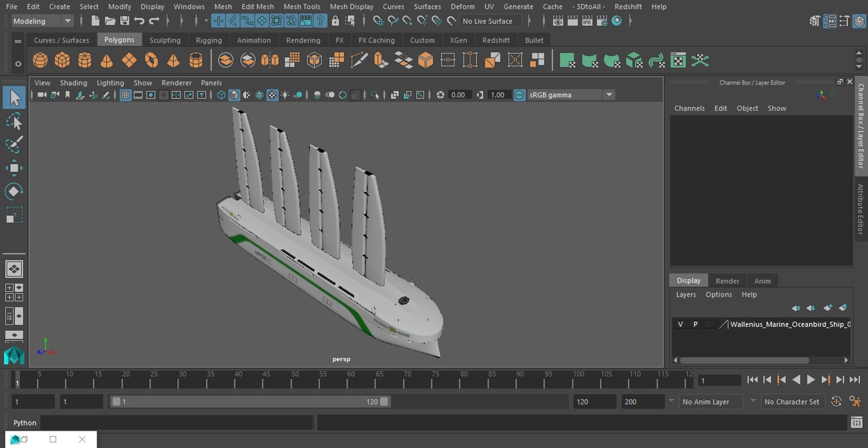This screenshot has width=868, height=448.
Task: Toggle textured display in viewport
Action: (272, 95)
